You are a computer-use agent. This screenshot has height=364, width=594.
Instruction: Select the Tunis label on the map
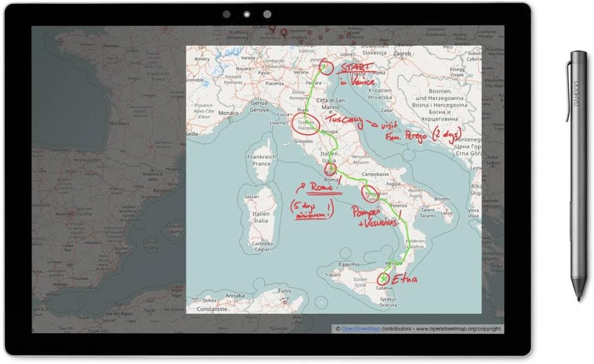coord(284,291)
